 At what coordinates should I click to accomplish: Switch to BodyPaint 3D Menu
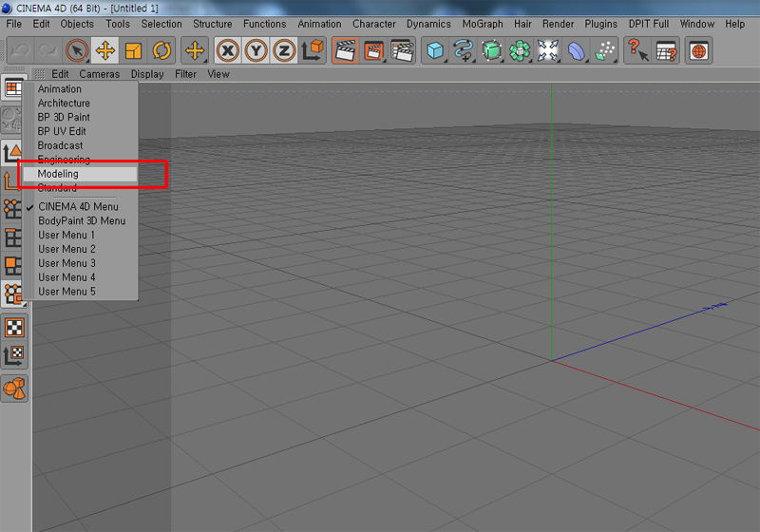point(82,220)
